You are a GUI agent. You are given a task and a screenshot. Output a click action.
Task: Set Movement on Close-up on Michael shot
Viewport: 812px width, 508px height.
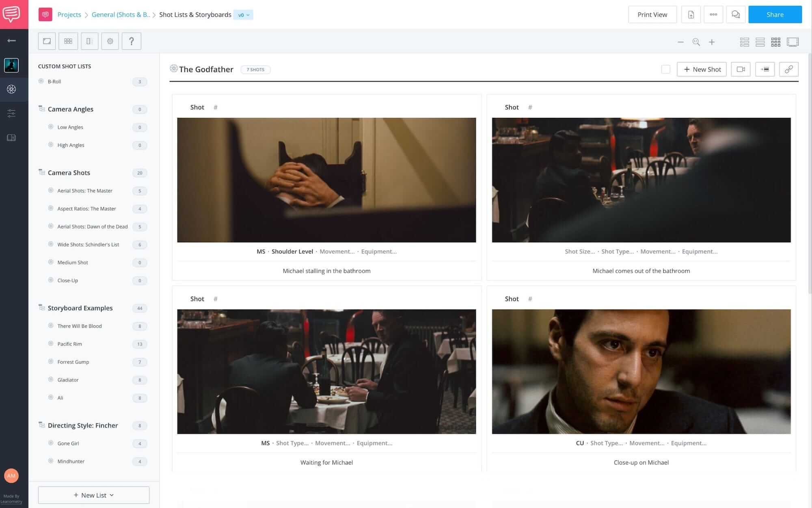(647, 443)
